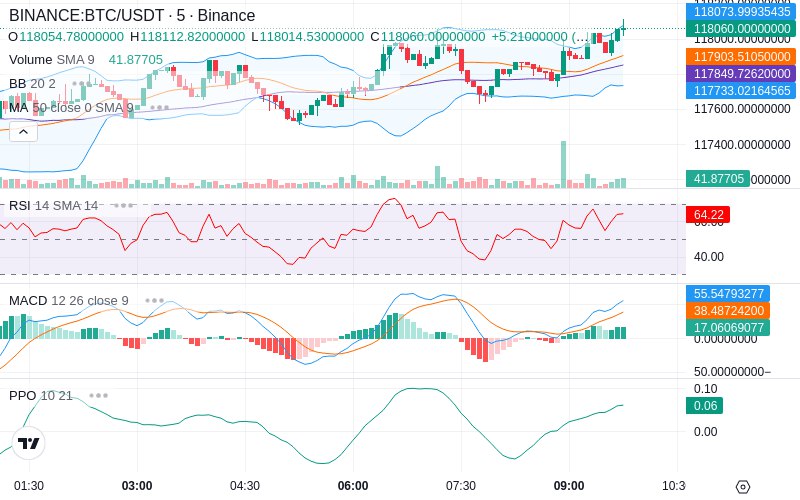Click the 03:00 time axis label
Image resolution: width=800 pixels, height=500 pixels.
point(137,486)
